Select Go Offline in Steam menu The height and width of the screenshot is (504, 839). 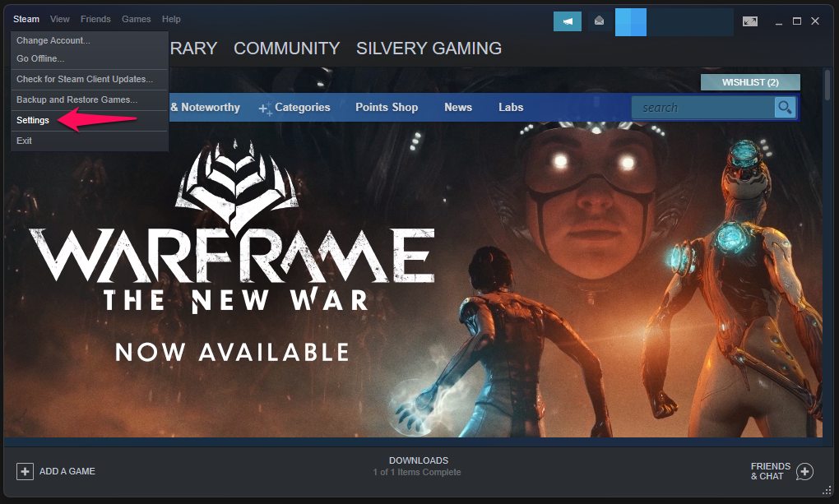coord(90,59)
